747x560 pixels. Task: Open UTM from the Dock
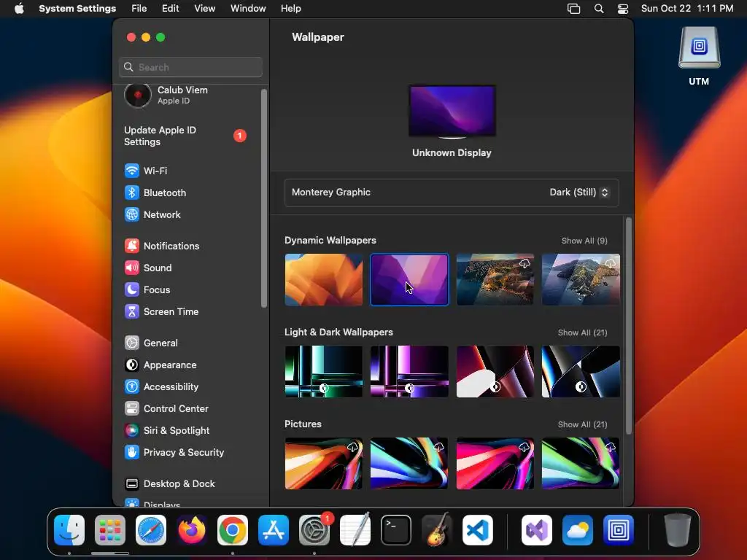tap(619, 530)
